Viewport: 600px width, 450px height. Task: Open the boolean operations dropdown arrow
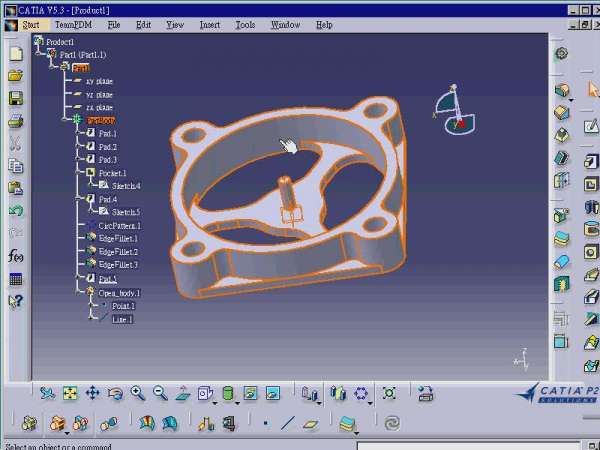click(67, 433)
